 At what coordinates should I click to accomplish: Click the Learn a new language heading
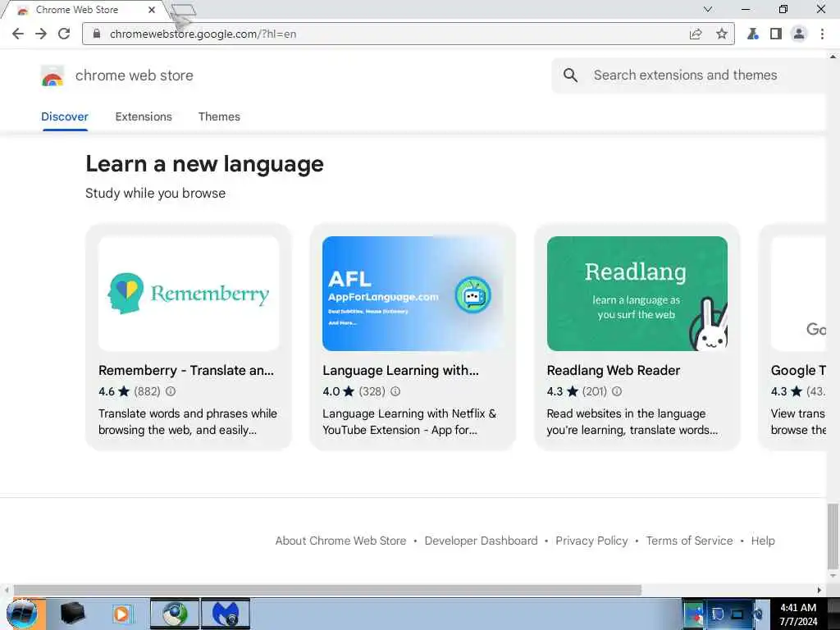pos(204,164)
